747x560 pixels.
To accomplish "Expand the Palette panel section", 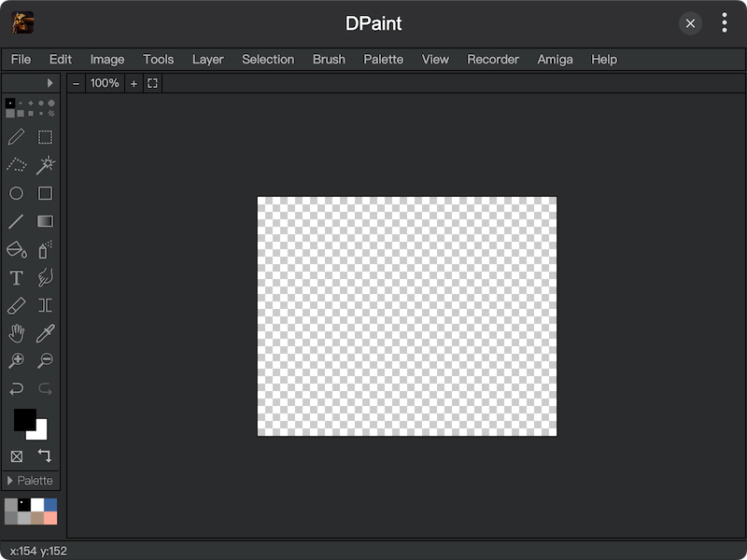I will coord(31,481).
